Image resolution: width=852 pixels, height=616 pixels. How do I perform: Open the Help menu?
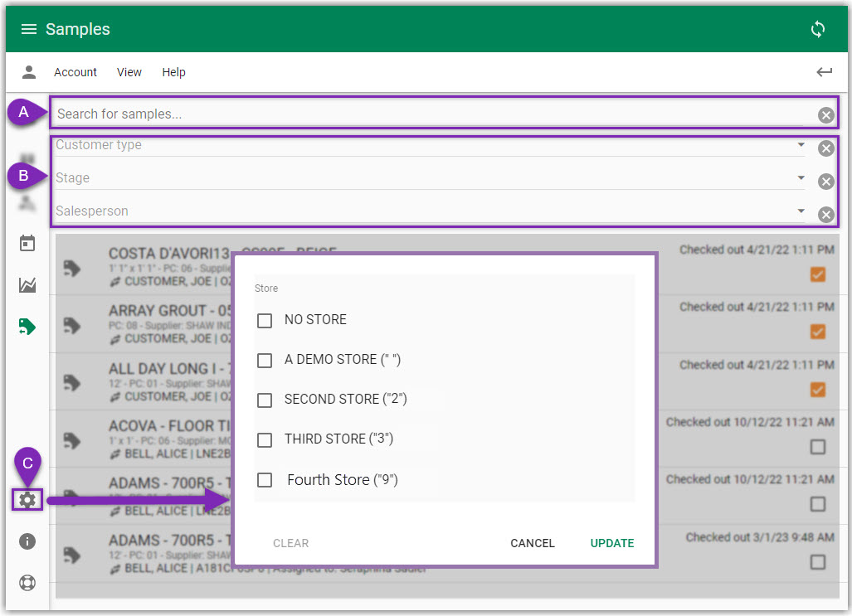(x=173, y=72)
